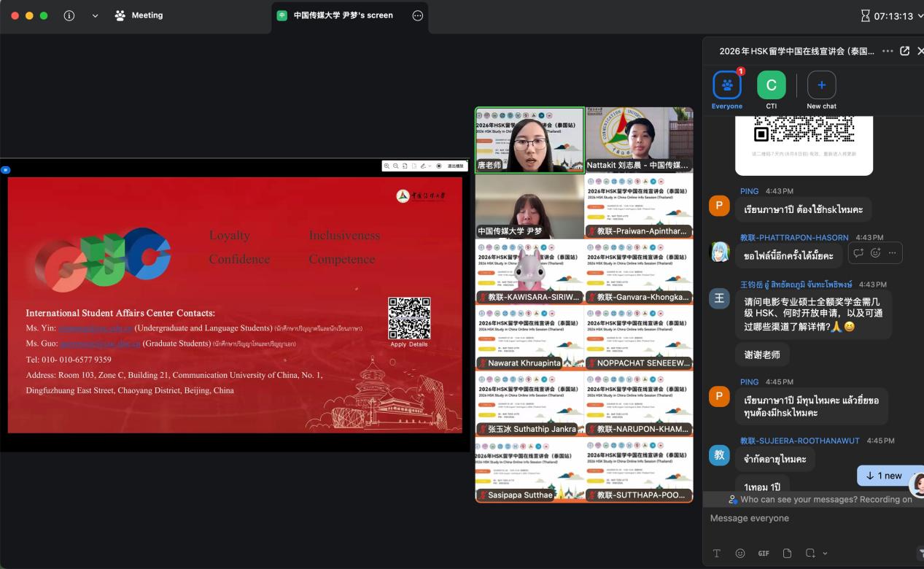Select 教联-SUTTHAPA-POO video tile

(639, 469)
